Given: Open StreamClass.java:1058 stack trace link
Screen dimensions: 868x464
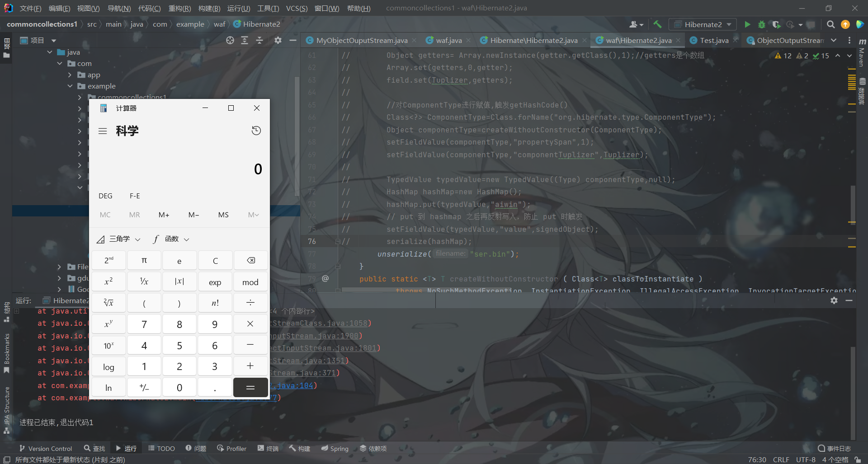Looking at the screenshot, I should point(320,323).
